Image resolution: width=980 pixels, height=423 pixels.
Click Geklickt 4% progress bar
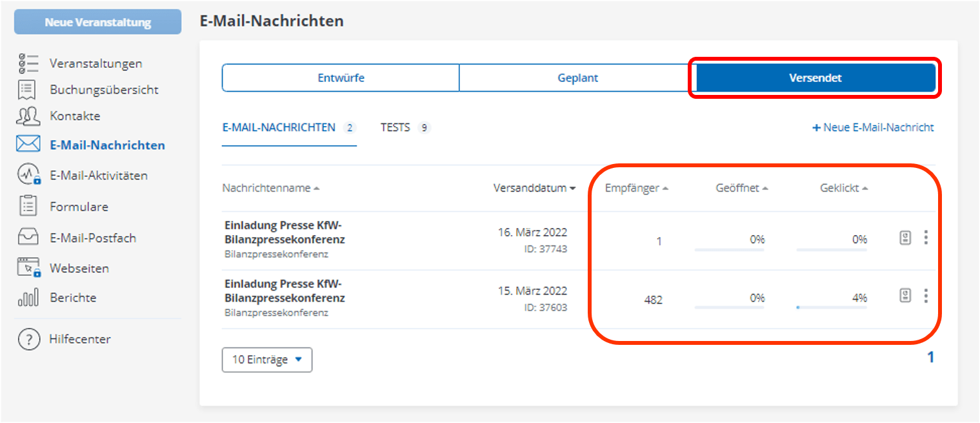coord(832,307)
